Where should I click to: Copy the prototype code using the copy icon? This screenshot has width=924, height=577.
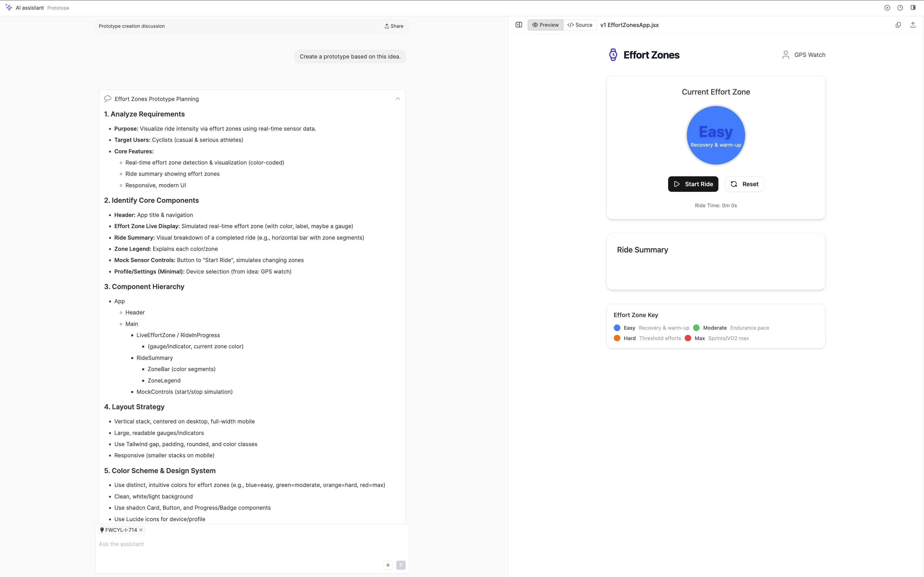(x=898, y=25)
